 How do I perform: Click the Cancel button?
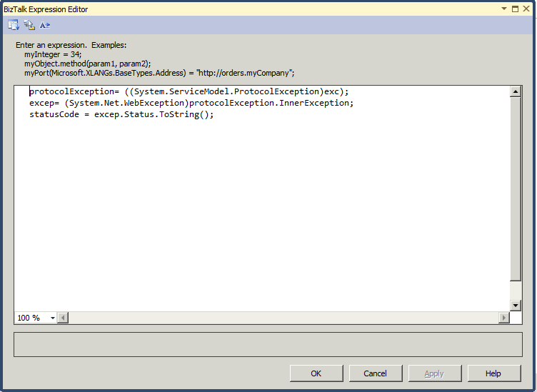tap(376, 373)
